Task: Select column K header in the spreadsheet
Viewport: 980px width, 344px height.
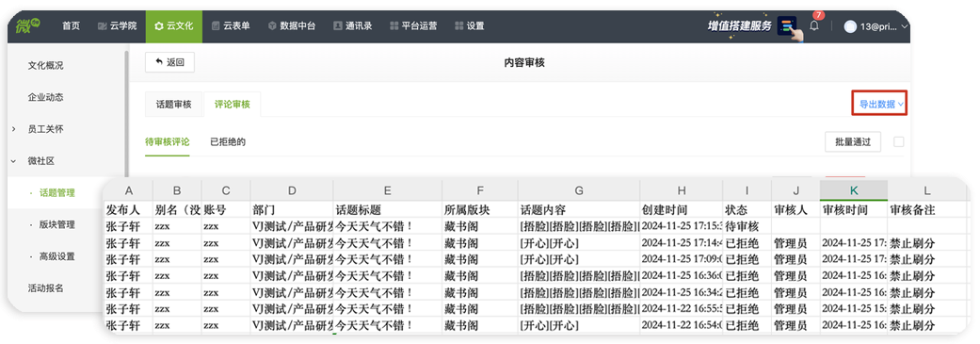Action: point(854,190)
